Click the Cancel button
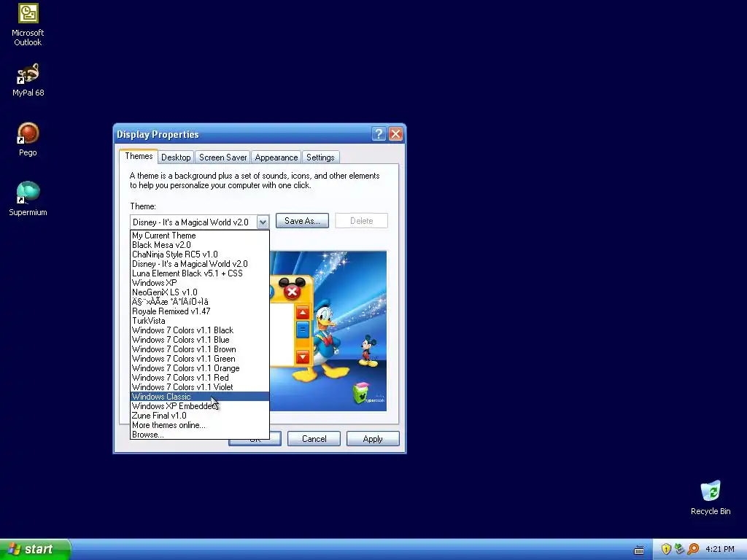747x560 pixels. 314,438
